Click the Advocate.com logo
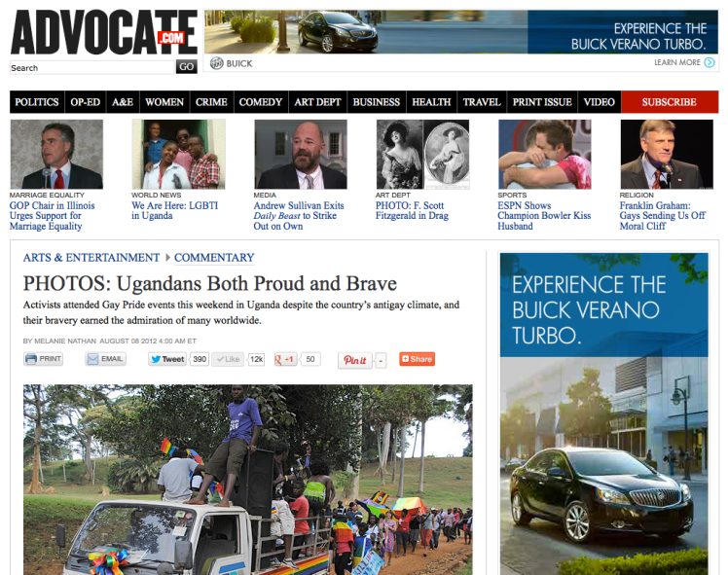Viewport: 728px width, 575px height. coord(104,32)
